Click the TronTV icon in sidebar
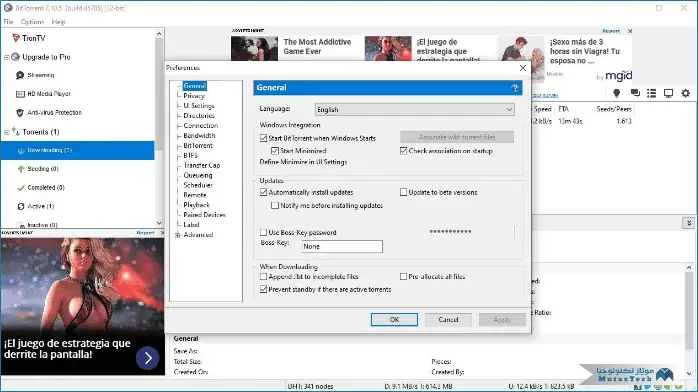 [16, 38]
